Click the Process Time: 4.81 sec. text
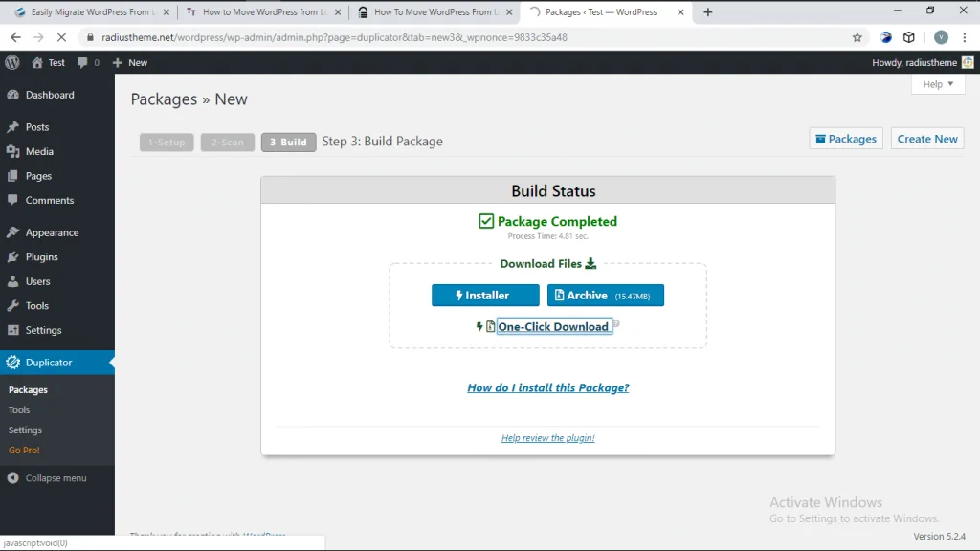Image resolution: width=980 pixels, height=551 pixels. 548,236
